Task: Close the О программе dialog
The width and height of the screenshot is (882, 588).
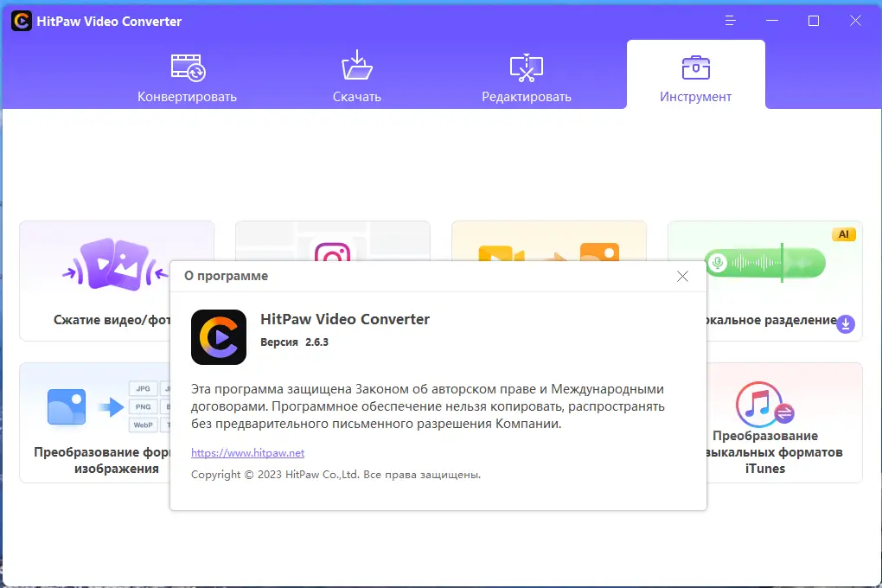Action: pyautogui.click(x=682, y=277)
